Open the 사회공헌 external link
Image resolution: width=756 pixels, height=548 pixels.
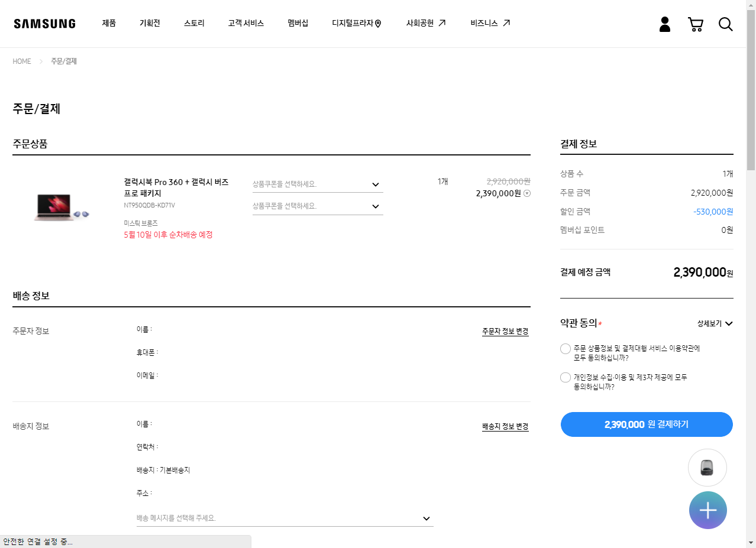tap(426, 24)
